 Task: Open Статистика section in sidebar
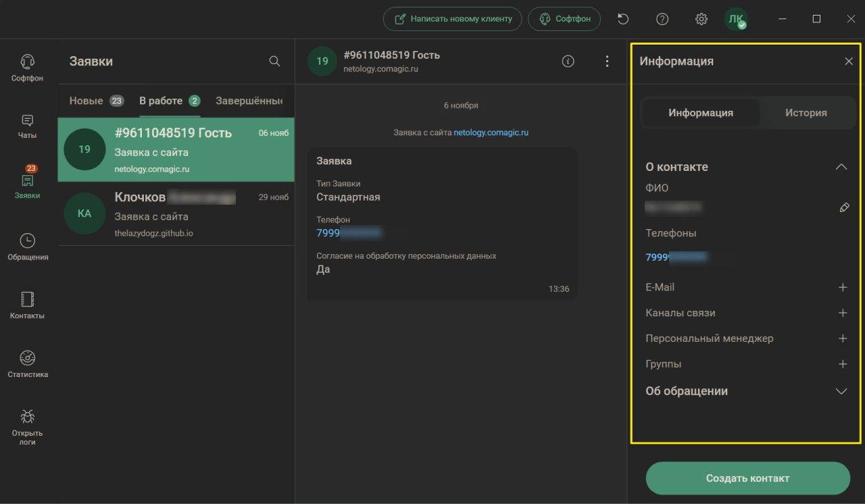(27, 364)
